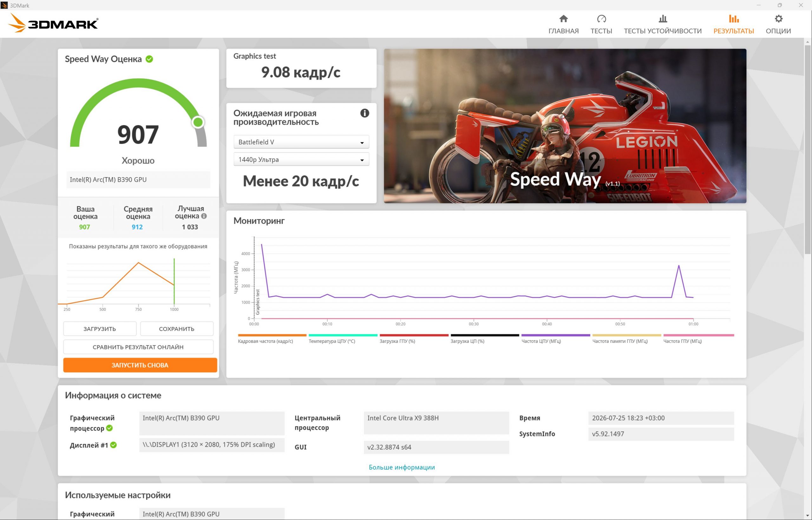Screen dimensions: 812x520
Task: Click СРАВНИТЬ РЕЗУЛЬТАТ ОНЛАЙН button
Action: coord(138,347)
